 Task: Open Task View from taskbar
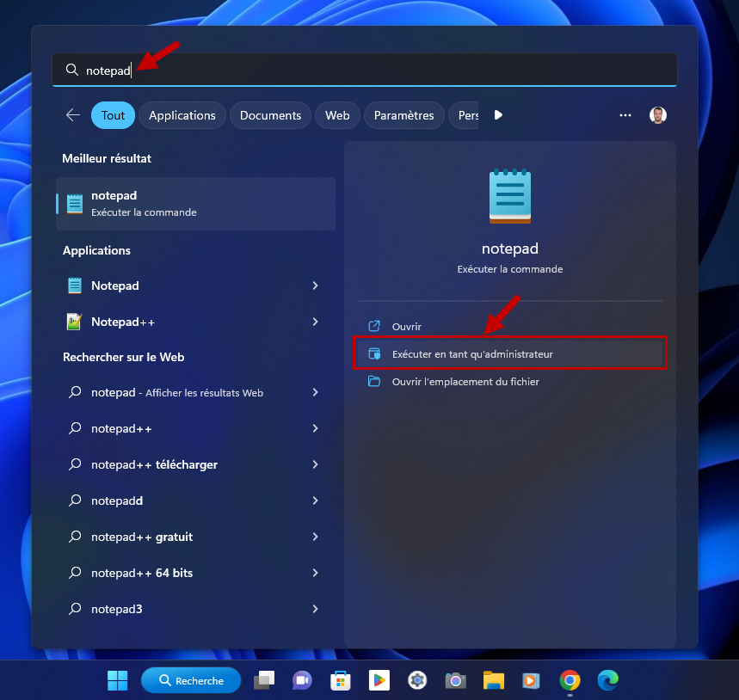pyautogui.click(x=264, y=680)
